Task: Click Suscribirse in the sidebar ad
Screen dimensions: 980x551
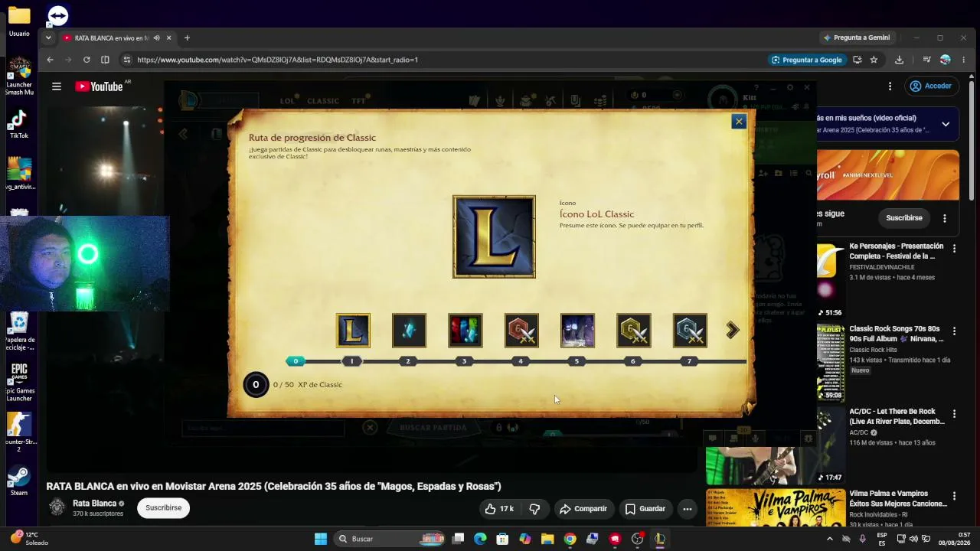Action: coord(904,218)
